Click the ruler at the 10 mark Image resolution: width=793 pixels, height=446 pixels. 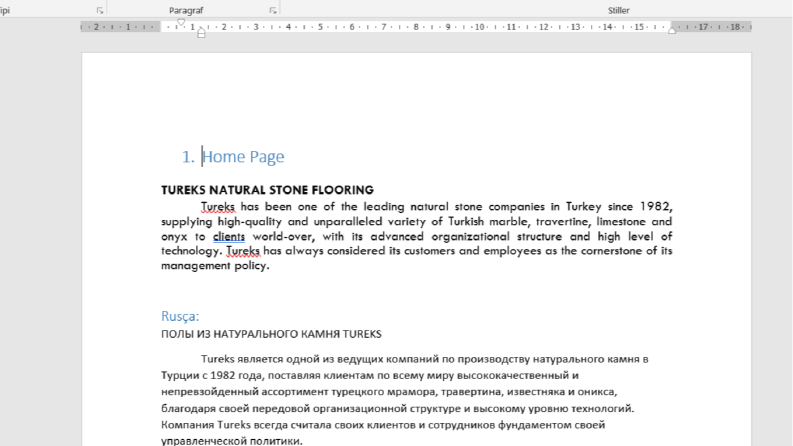click(x=479, y=27)
